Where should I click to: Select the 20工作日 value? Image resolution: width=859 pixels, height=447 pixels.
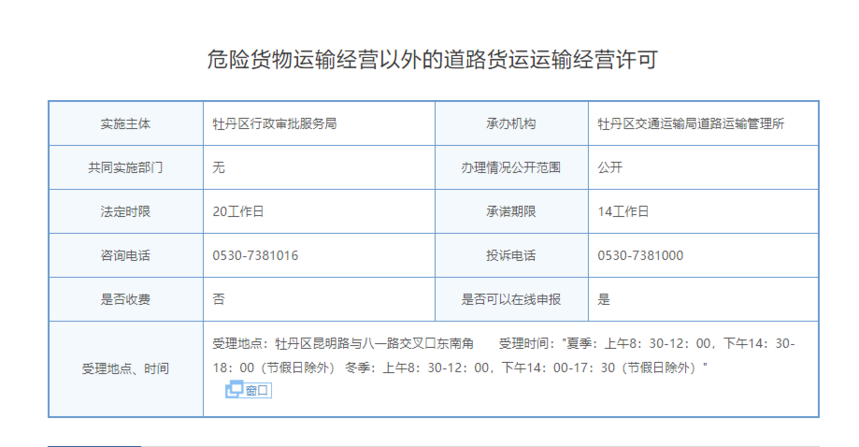(x=238, y=211)
